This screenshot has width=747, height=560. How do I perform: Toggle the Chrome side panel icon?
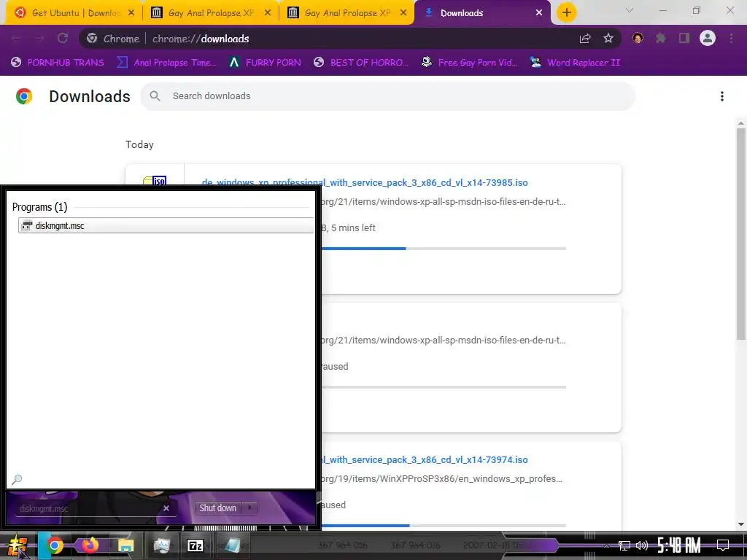click(x=684, y=39)
